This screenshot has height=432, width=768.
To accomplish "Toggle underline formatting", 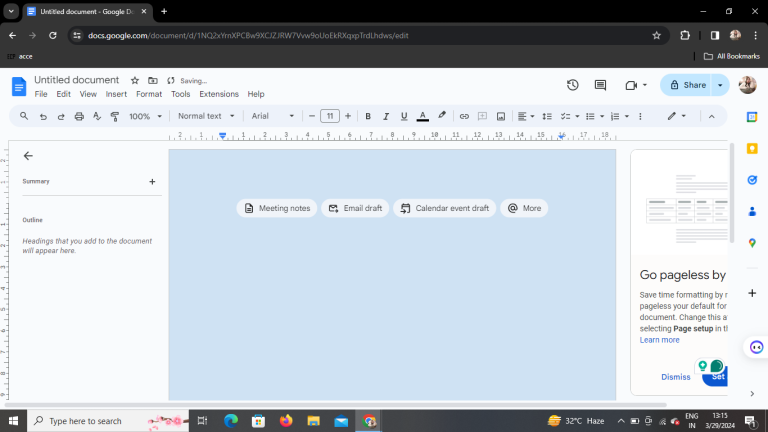I will (x=404, y=117).
